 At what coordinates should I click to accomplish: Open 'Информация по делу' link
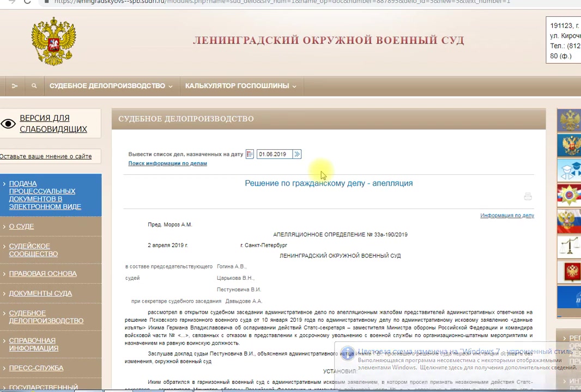(507, 216)
